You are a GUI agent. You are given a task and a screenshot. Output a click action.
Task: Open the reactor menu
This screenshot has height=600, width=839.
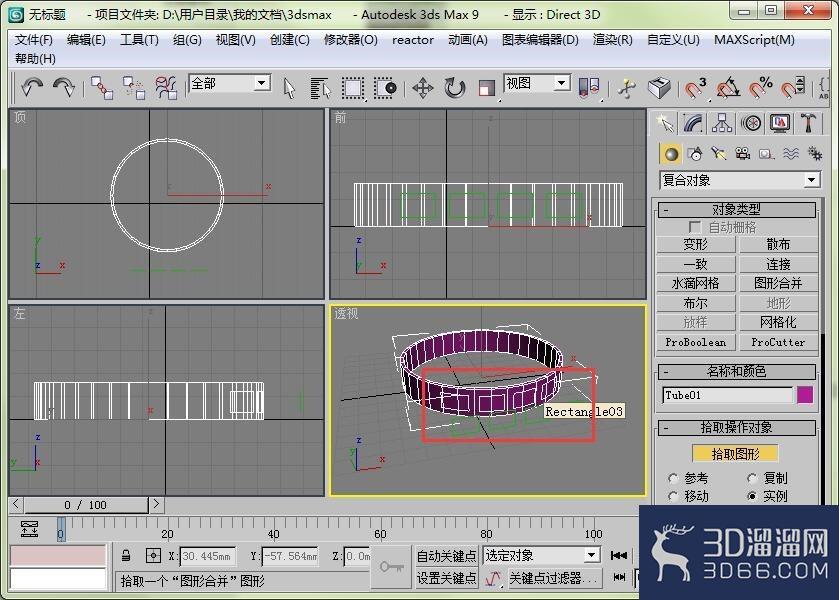point(413,40)
